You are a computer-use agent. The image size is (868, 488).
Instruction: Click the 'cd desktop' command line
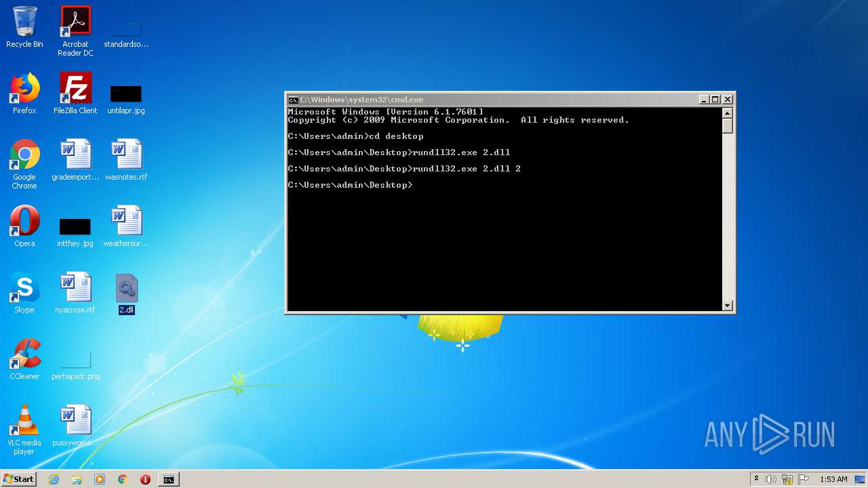pyautogui.click(x=355, y=136)
